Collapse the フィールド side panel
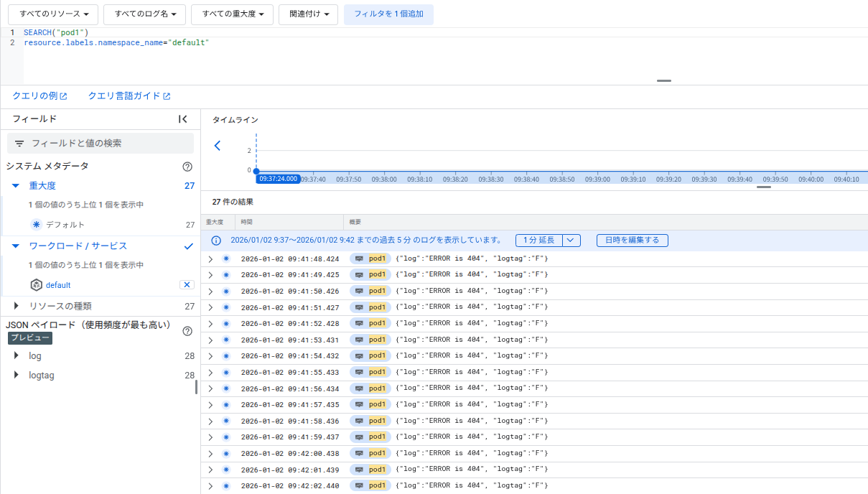This screenshot has height=494, width=868. (x=184, y=118)
